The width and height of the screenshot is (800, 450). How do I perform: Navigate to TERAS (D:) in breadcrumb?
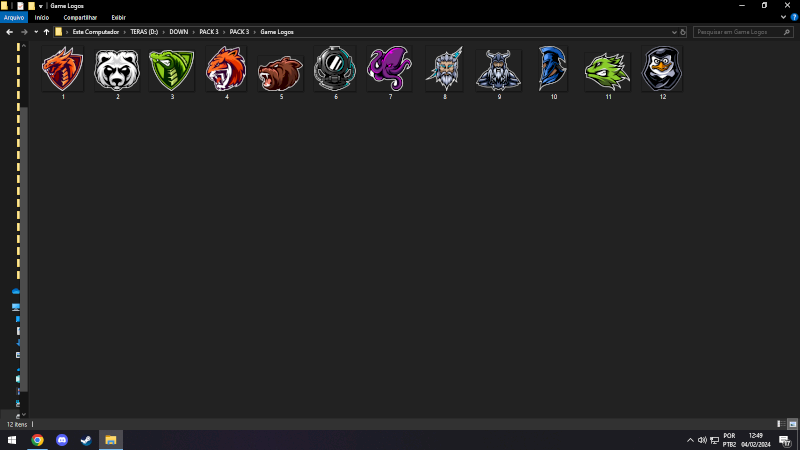coord(144,32)
